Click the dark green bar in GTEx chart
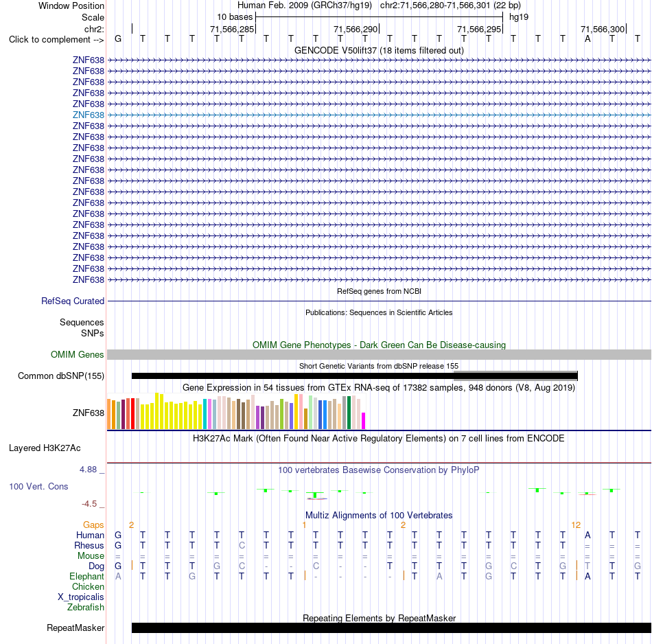Screen dimensions: 652x644 tap(349, 412)
